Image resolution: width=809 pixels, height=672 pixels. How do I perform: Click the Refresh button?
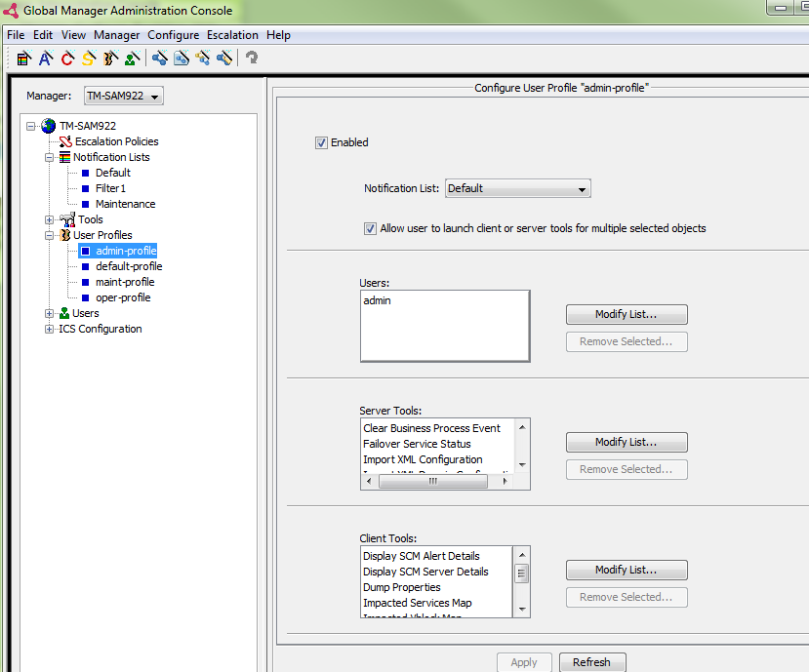click(591, 662)
